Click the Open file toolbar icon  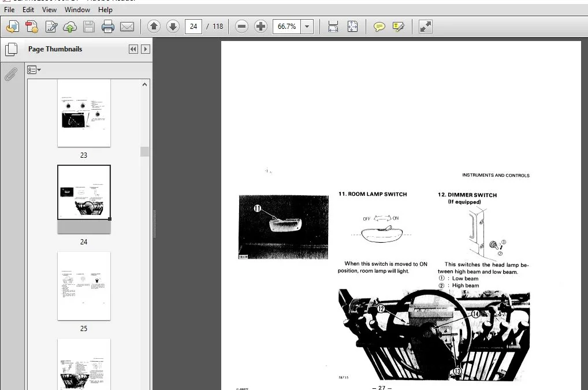tap(13, 27)
